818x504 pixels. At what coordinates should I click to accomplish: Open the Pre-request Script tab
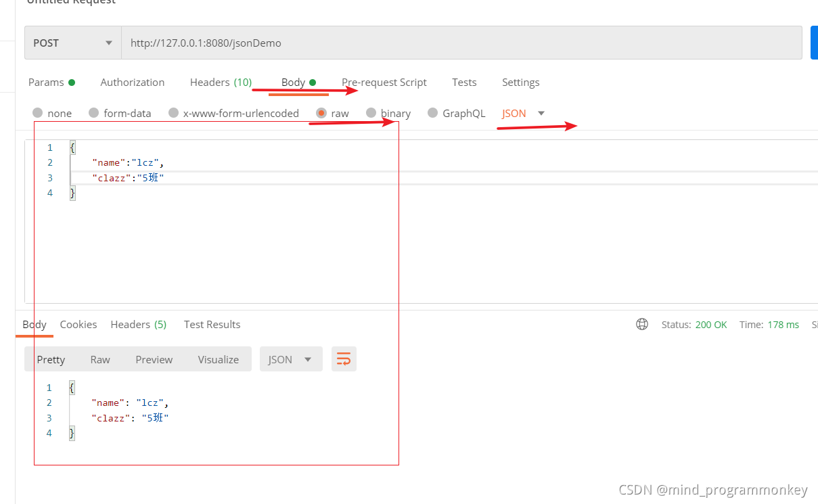[384, 83]
